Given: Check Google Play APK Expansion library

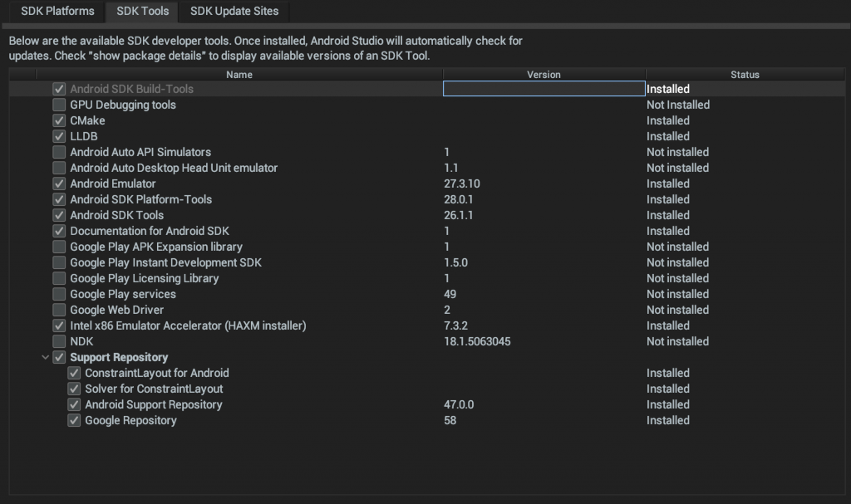Looking at the screenshot, I should coord(59,247).
